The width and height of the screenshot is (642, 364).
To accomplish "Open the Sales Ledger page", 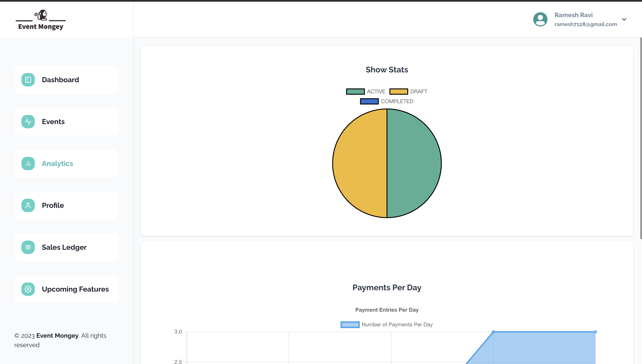I will (x=66, y=247).
